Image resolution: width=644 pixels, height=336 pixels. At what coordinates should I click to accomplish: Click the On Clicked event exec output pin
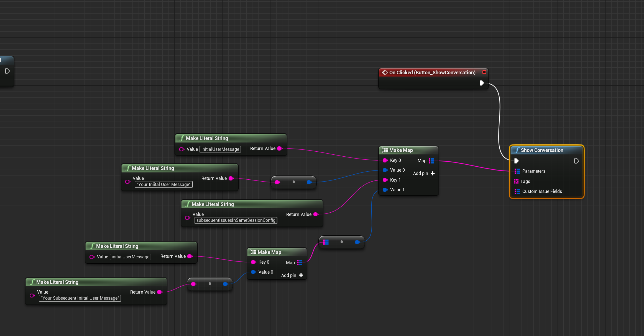tap(482, 83)
